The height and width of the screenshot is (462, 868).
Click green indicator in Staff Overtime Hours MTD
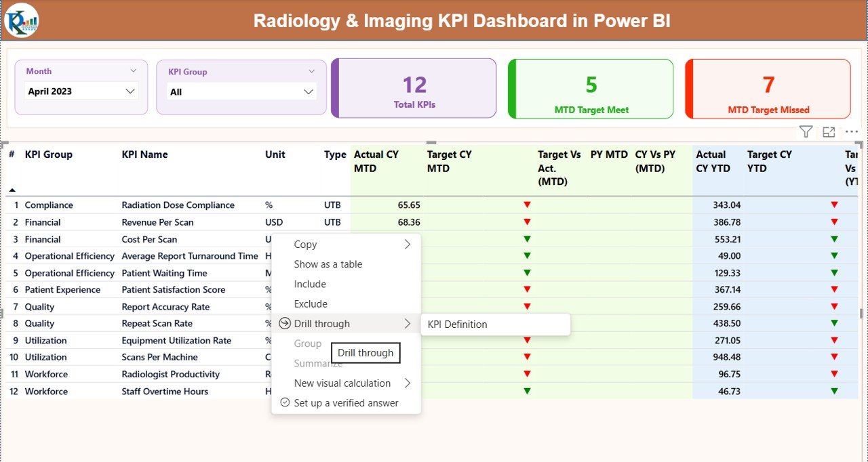tap(527, 392)
